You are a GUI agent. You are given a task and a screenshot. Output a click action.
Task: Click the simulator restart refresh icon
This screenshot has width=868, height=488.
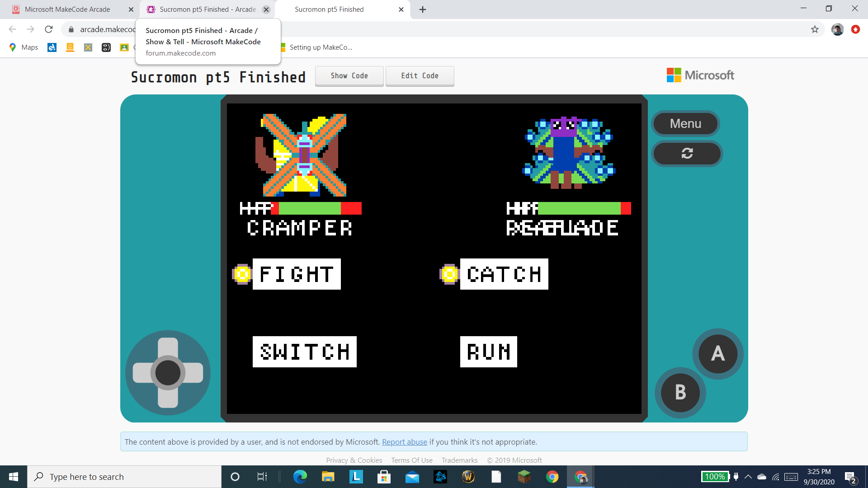coord(687,154)
